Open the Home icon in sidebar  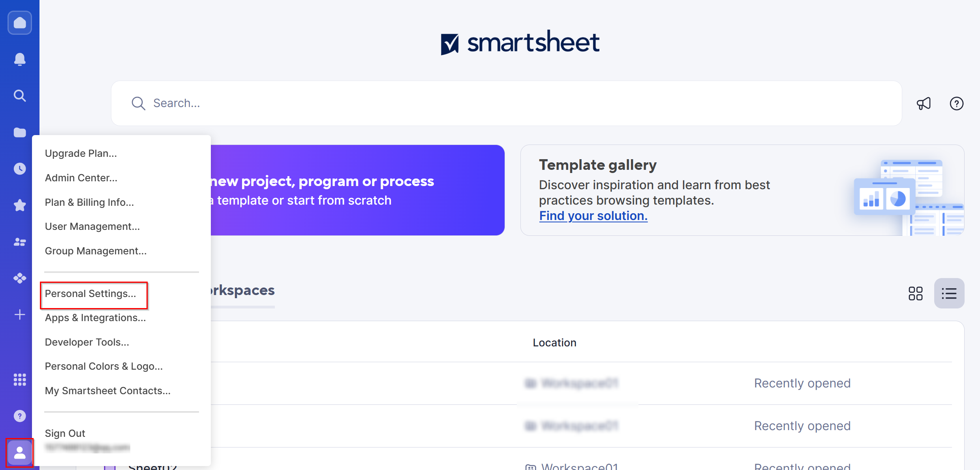click(x=19, y=23)
